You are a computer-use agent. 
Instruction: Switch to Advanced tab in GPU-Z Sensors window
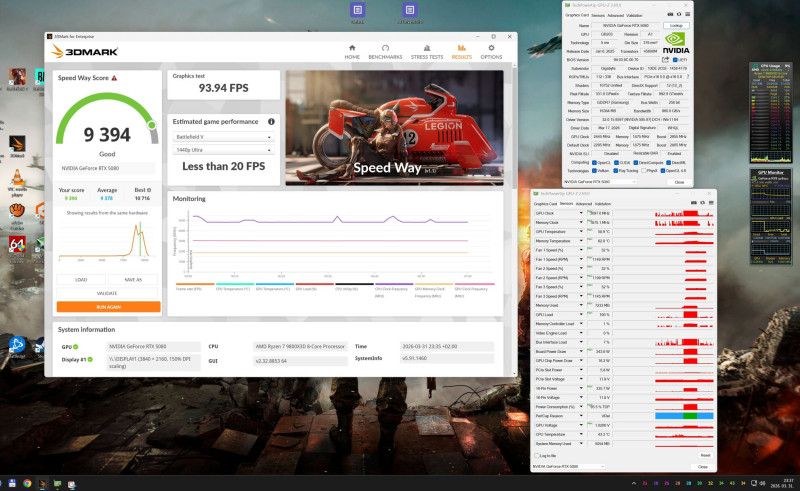pos(584,204)
